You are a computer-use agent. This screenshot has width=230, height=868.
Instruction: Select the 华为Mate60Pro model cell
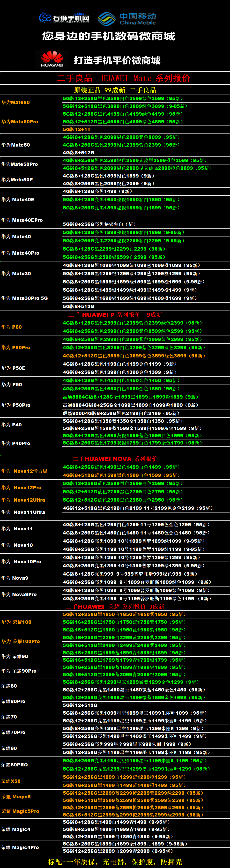tap(31, 122)
